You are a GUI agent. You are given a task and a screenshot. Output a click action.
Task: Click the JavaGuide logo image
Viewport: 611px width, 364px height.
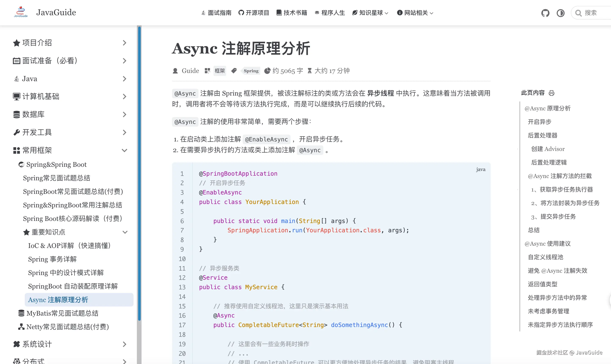point(21,12)
